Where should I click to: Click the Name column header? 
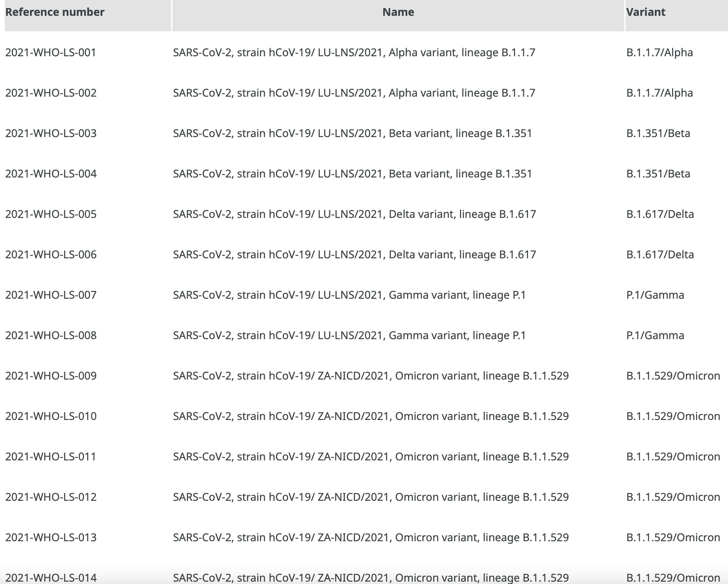[398, 12]
